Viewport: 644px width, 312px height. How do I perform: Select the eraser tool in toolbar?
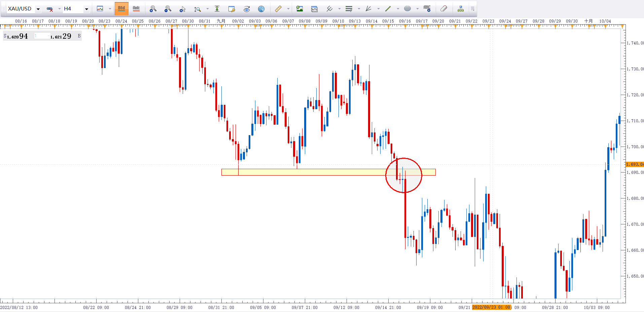pos(443,9)
